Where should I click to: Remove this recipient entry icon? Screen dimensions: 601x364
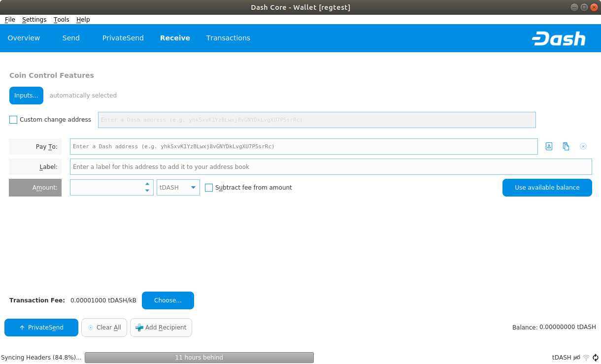[583, 146]
